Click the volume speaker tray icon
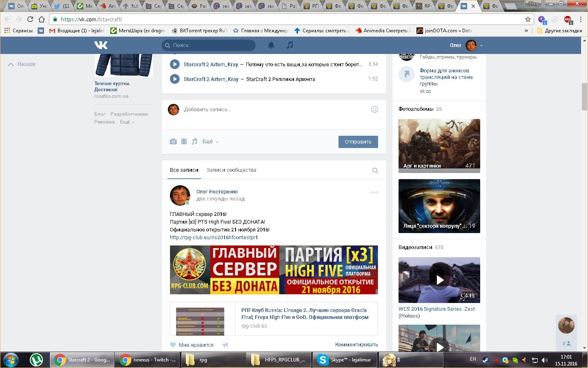This screenshot has width=588, height=368. point(545,360)
